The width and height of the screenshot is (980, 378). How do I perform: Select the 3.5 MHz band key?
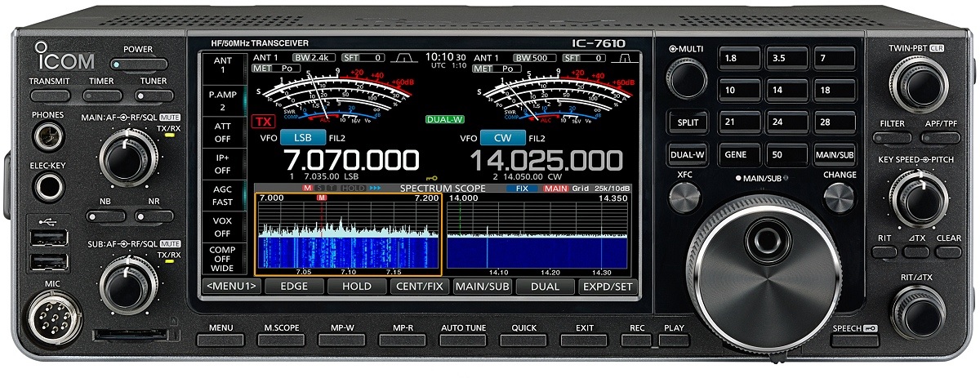786,59
